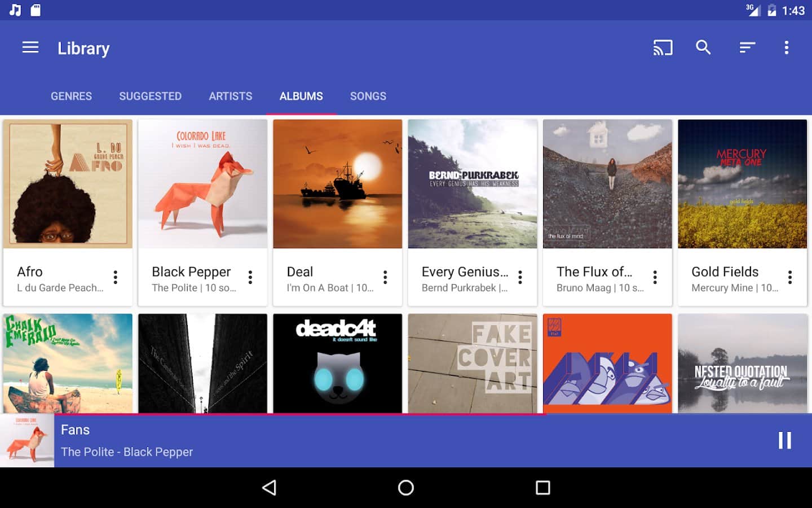
Task: Open the recent apps overview
Action: pyautogui.click(x=542, y=488)
